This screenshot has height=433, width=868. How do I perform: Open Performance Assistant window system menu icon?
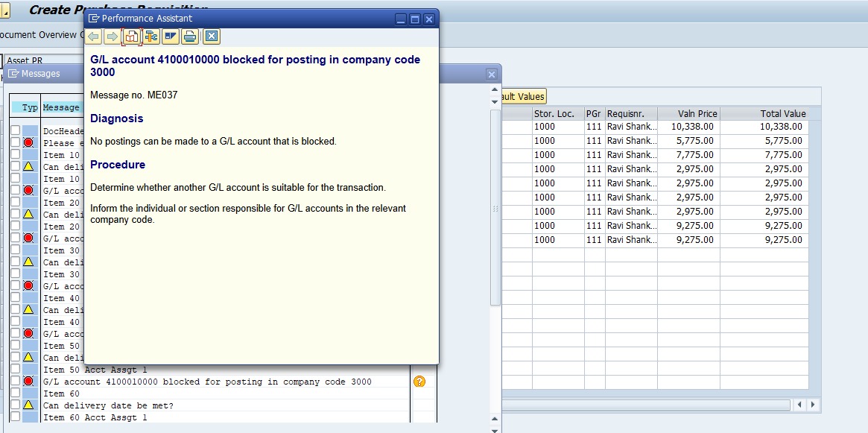pyautogui.click(x=94, y=18)
